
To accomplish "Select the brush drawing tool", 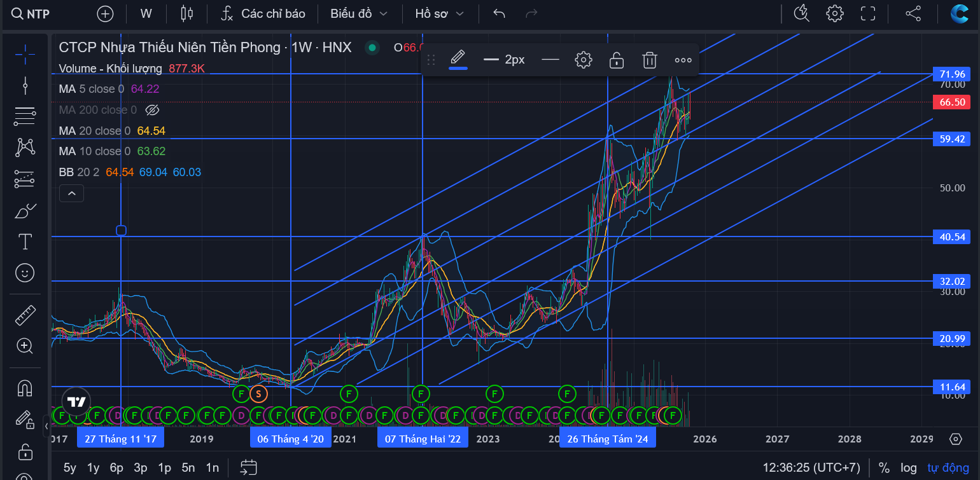I will coord(25,210).
